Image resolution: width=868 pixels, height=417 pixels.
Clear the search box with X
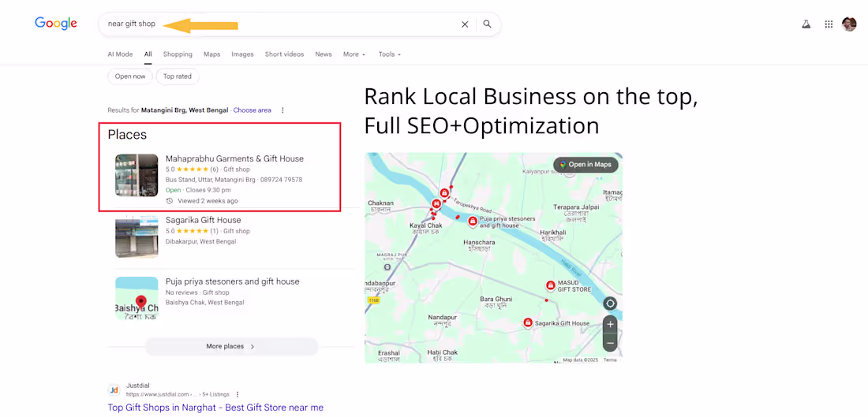(x=465, y=24)
